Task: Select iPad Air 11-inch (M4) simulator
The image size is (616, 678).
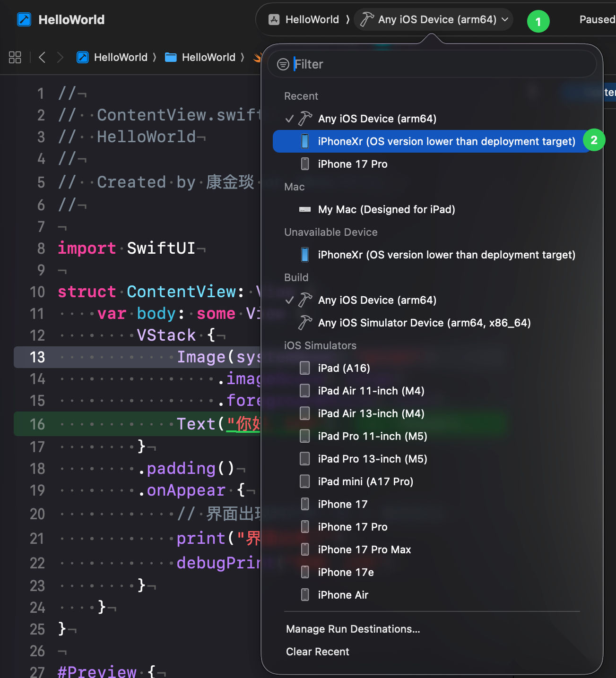Action: [432, 391]
